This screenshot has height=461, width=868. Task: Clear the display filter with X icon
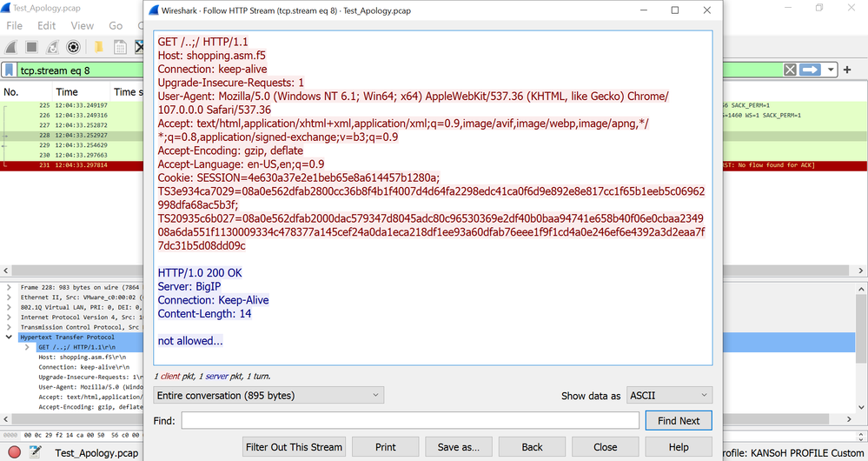[x=790, y=70]
